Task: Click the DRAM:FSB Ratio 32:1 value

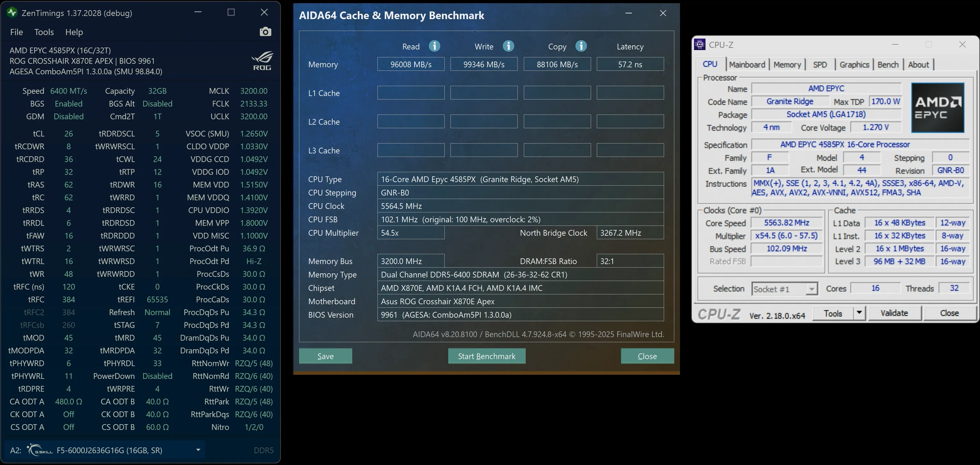Action: pyautogui.click(x=630, y=261)
